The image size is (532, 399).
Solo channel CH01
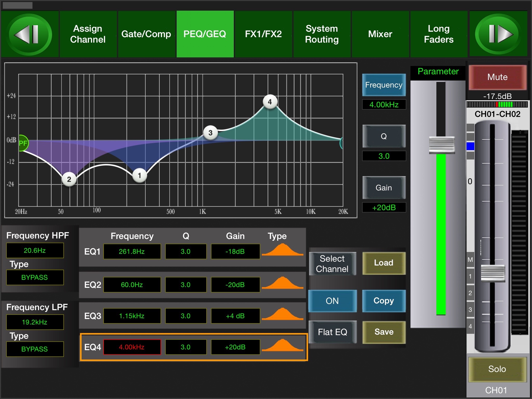[497, 369]
